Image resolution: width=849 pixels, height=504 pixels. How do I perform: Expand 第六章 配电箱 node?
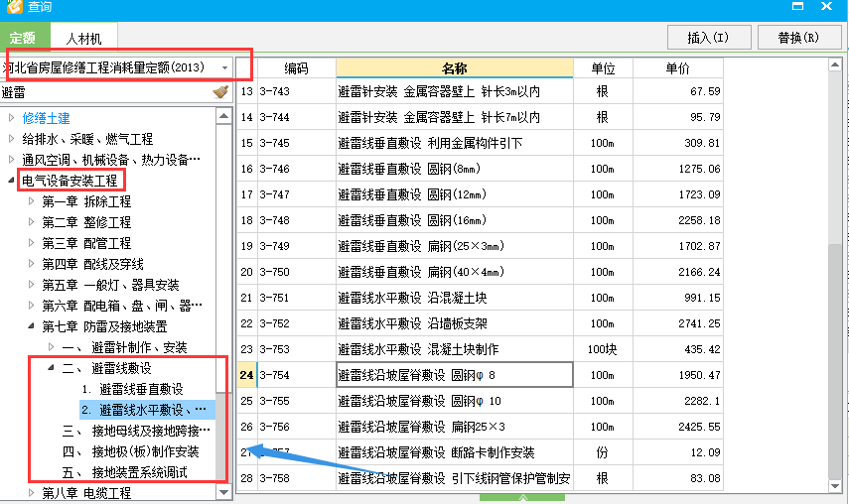(x=32, y=305)
